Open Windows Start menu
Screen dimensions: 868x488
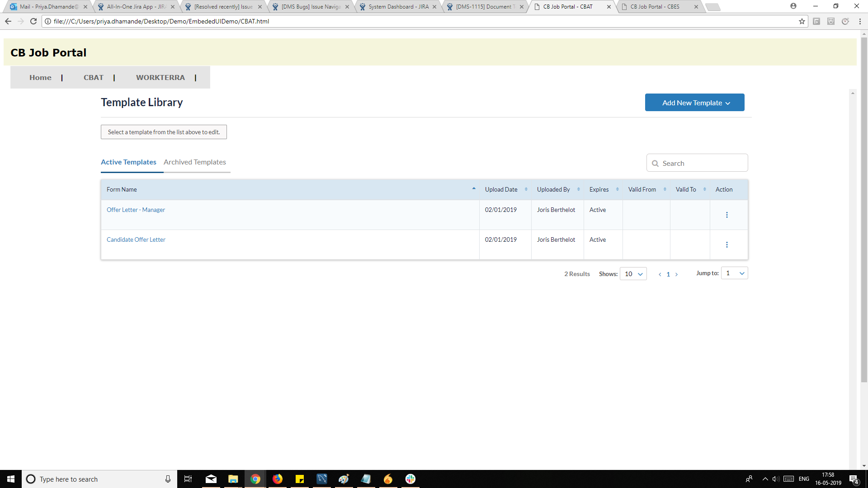tap(11, 479)
